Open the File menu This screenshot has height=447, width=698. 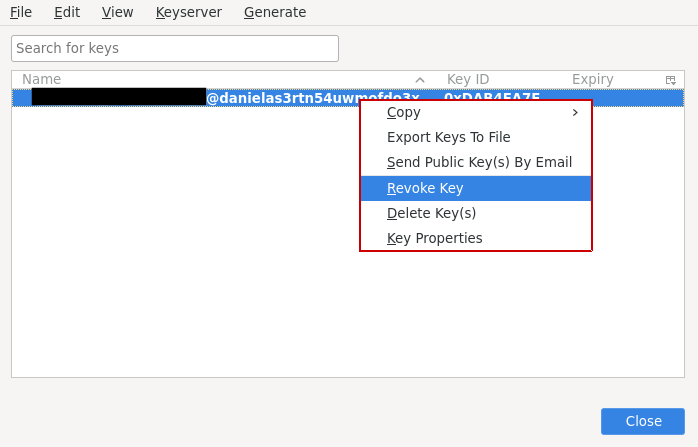21,12
